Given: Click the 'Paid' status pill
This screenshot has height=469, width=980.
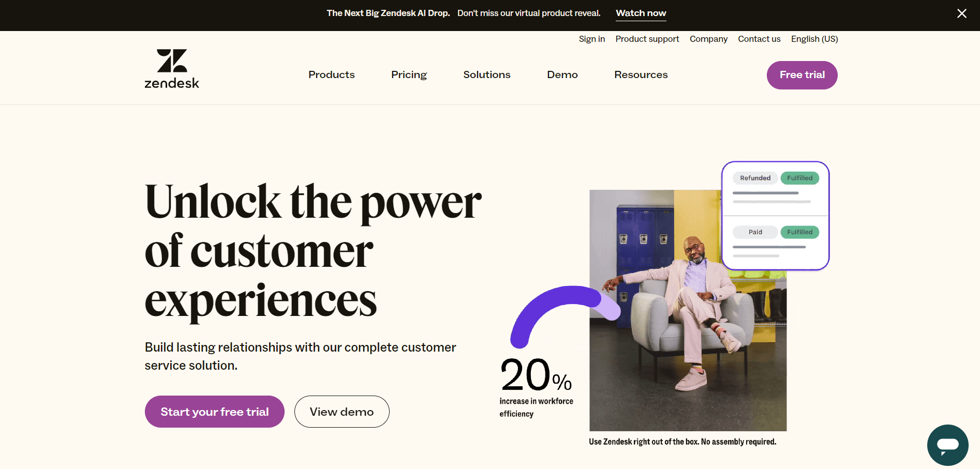Looking at the screenshot, I should (x=755, y=232).
